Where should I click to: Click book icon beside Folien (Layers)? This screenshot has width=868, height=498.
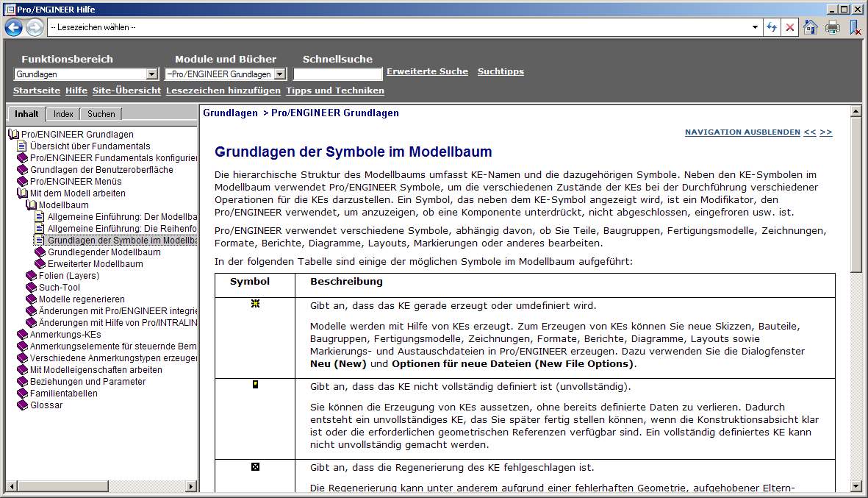click(x=32, y=275)
